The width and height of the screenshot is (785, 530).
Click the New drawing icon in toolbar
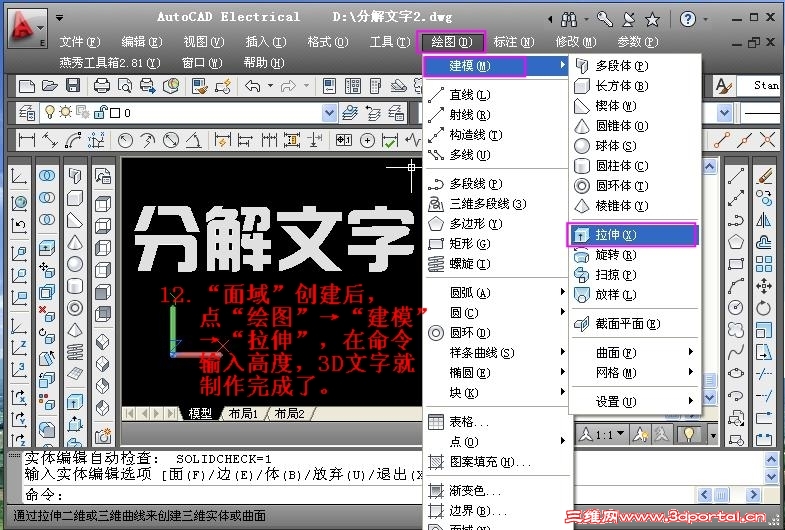pos(27,86)
